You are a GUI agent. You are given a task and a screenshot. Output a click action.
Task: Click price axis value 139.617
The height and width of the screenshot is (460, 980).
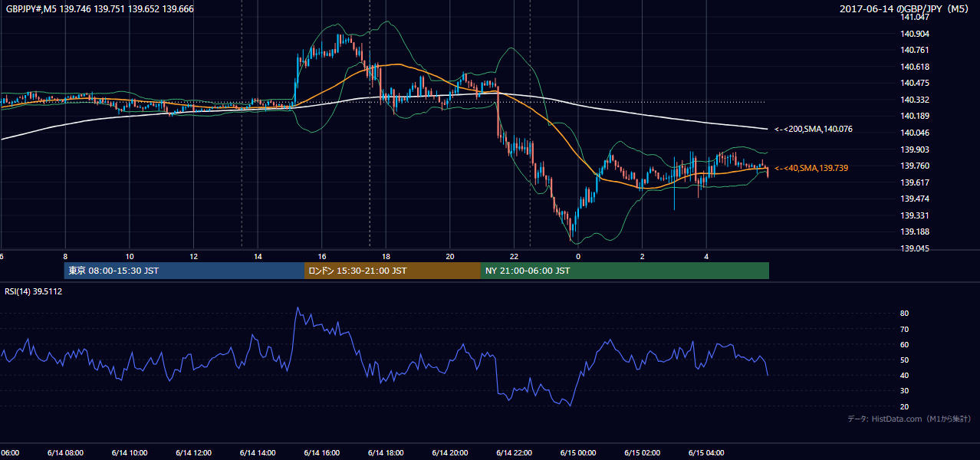point(915,182)
